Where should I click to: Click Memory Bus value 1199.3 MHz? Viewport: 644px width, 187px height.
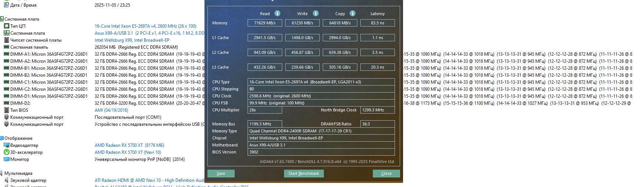click(x=265, y=124)
